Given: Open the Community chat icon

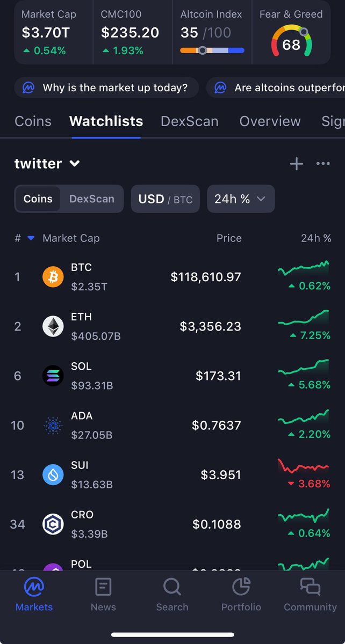Looking at the screenshot, I should click(310, 587).
